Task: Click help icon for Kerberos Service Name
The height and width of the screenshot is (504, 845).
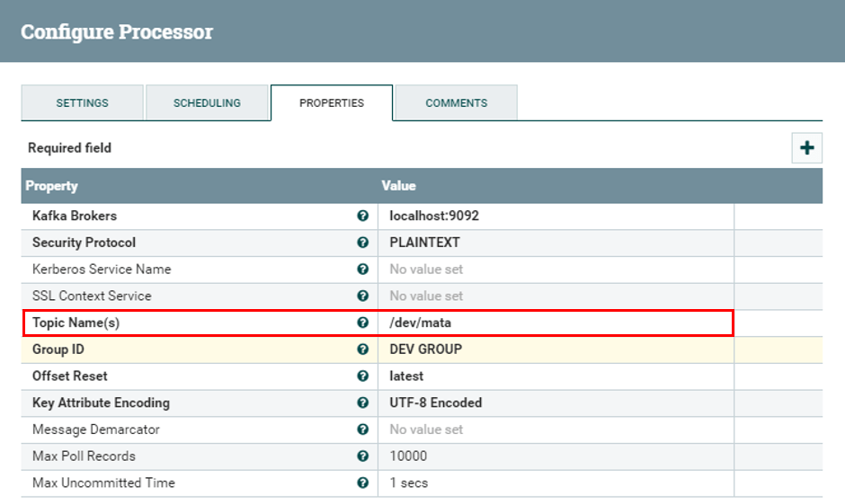Action: (x=362, y=270)
